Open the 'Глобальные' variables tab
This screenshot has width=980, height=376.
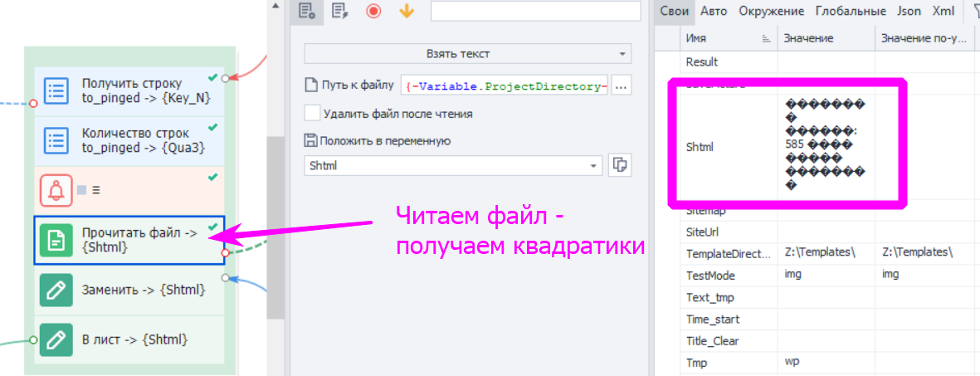[851, 12]
